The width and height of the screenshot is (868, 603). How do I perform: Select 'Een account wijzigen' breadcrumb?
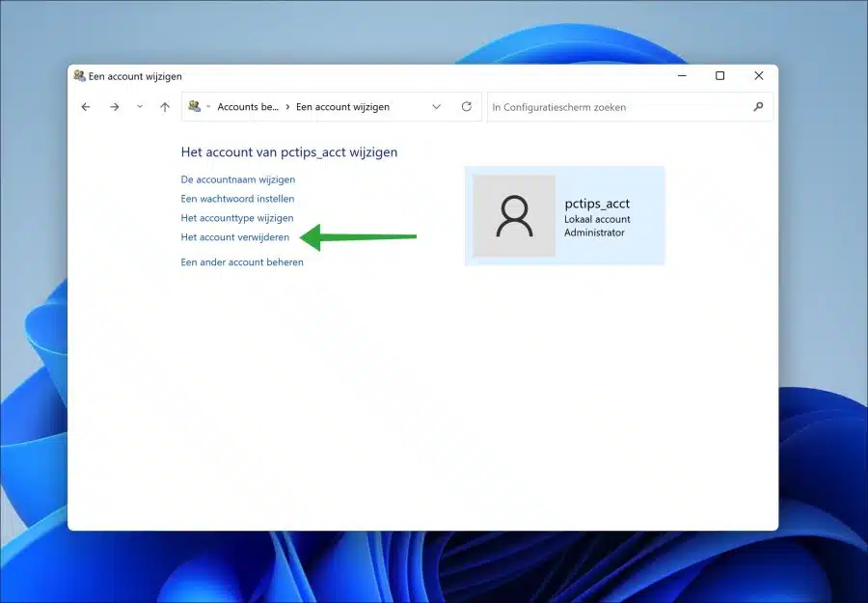pyautogui.click(x=342, y=107)
